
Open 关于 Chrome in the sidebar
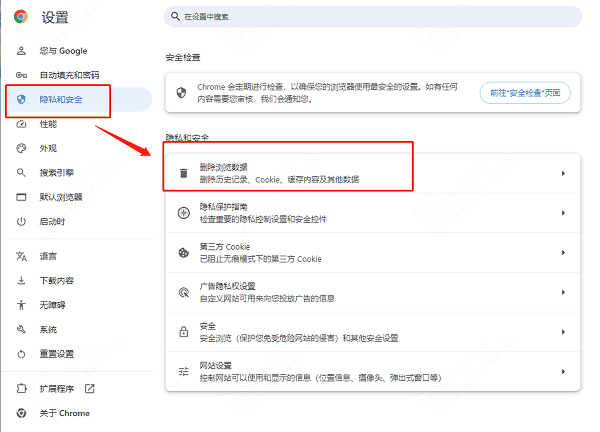click(64, 413)
